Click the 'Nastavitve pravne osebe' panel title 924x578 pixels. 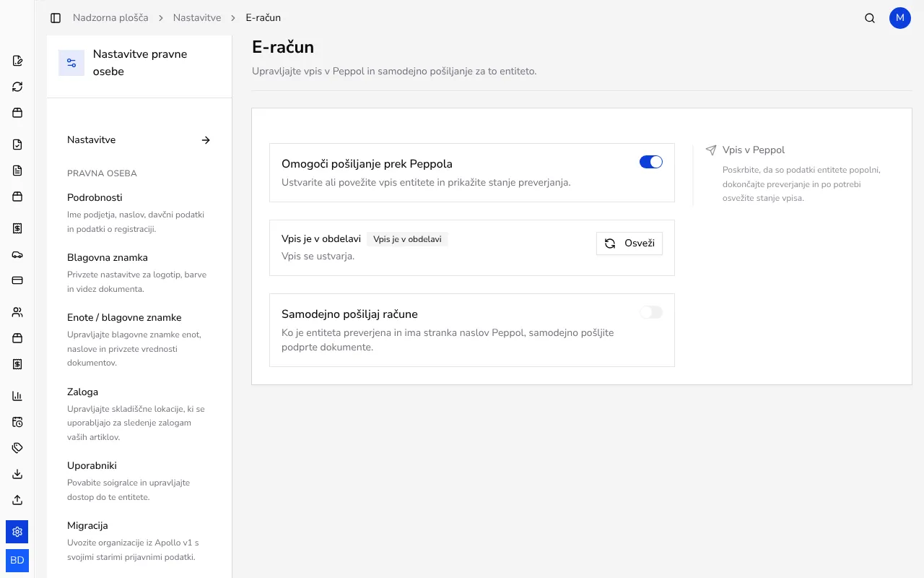(140, 63)
